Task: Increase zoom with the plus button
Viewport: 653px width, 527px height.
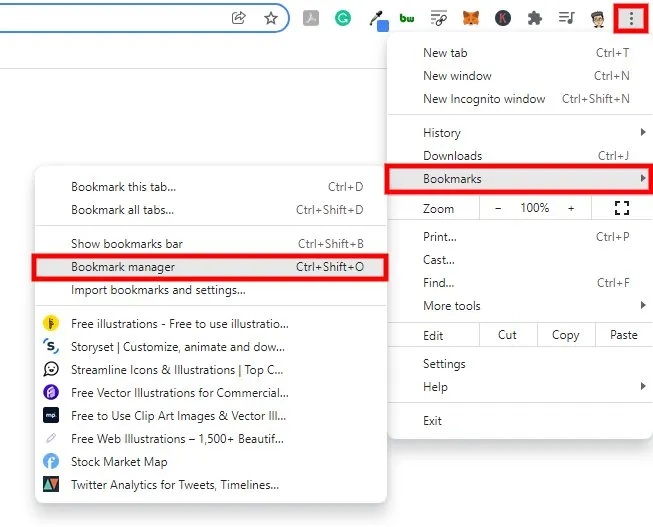Action: [571, 208]
